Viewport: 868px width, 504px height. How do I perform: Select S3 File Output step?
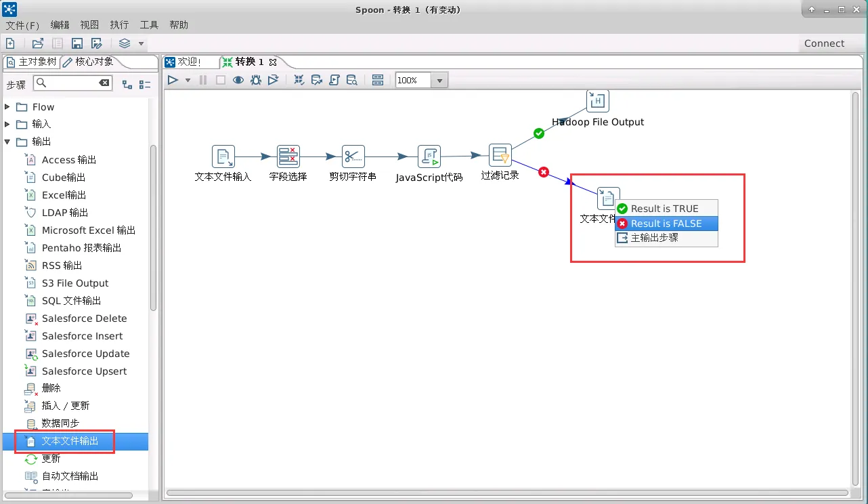tap(75, 283)
